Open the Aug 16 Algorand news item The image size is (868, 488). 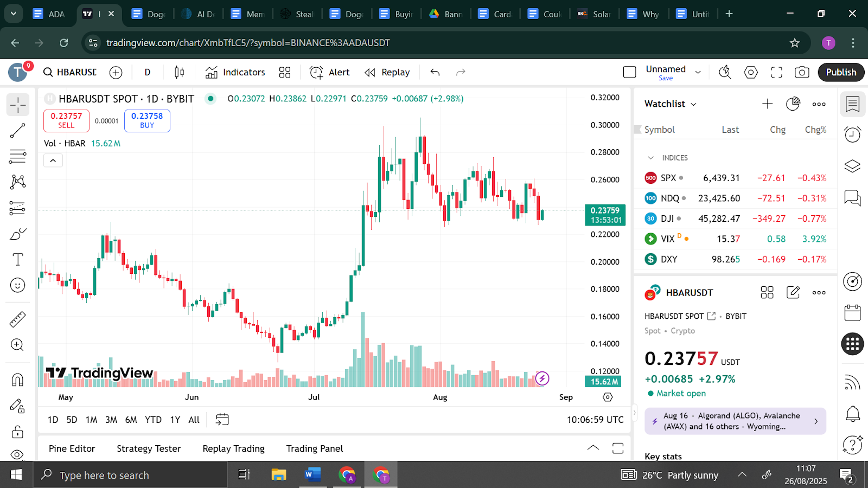click(x=735, y=421)
